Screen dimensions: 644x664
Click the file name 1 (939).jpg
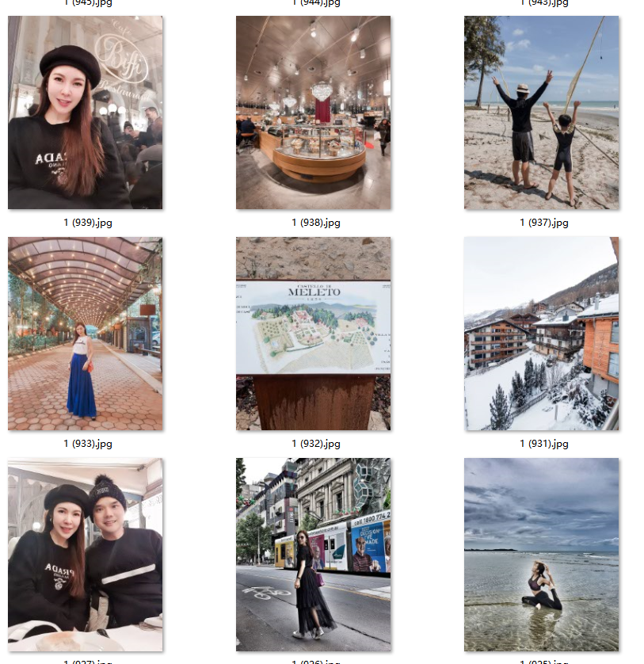point(88,223)
